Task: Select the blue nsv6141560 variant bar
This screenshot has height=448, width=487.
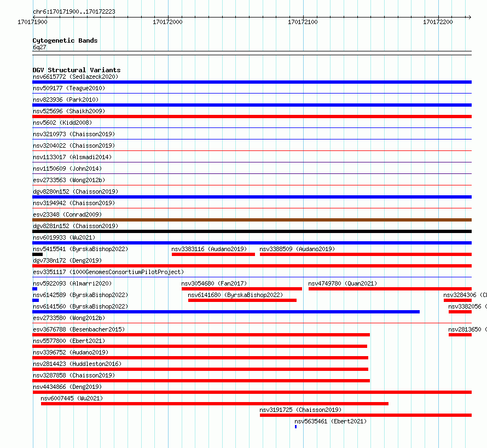Action: [226, 312]
